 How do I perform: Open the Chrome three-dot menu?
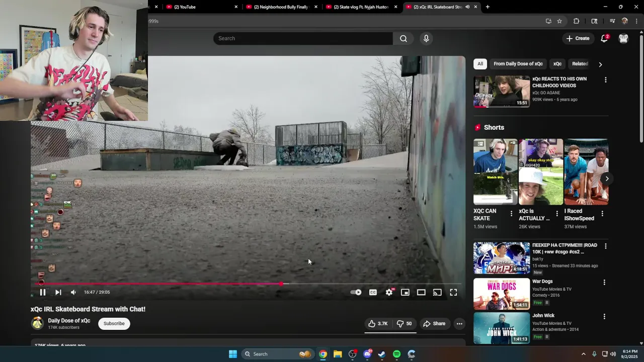637,21
